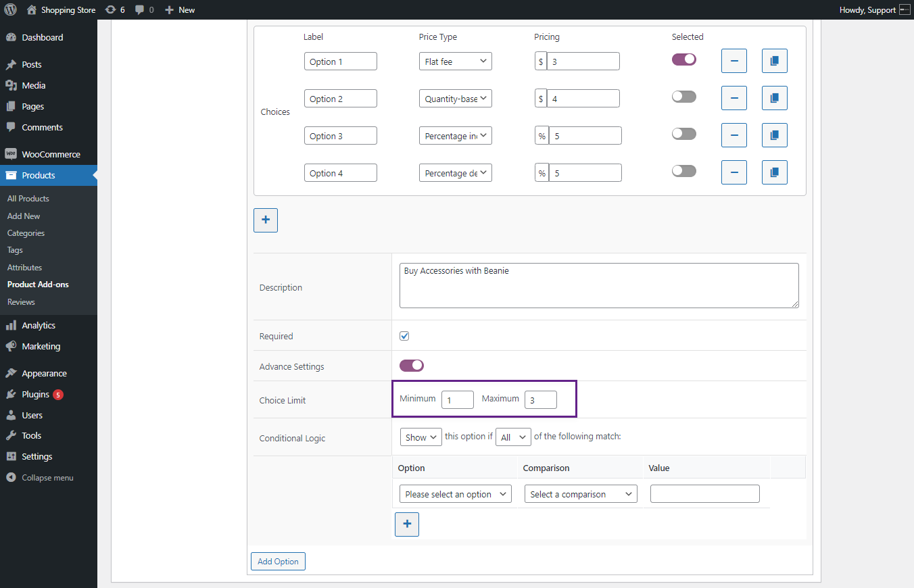Open the updates icon showing 6

[x=110, y=10]
